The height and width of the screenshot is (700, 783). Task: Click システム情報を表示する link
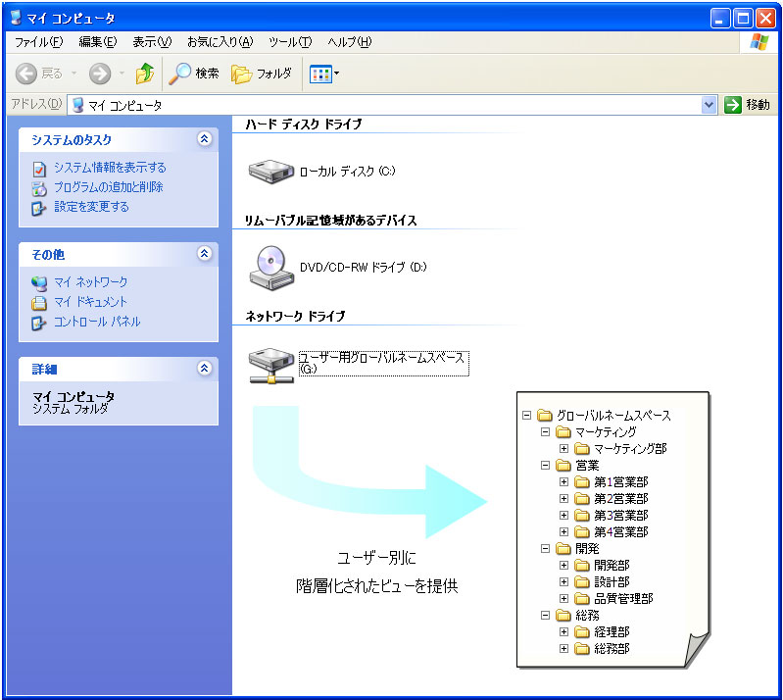(x=110, y=168)
